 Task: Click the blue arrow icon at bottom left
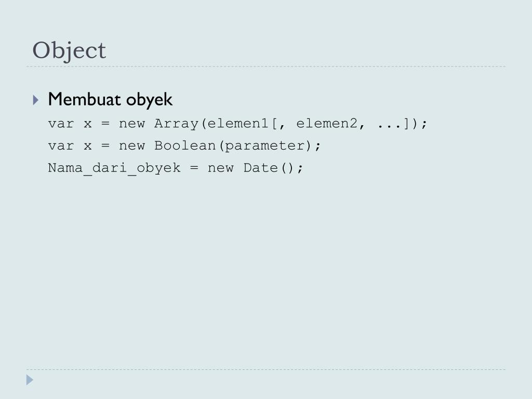coord(30,380)
